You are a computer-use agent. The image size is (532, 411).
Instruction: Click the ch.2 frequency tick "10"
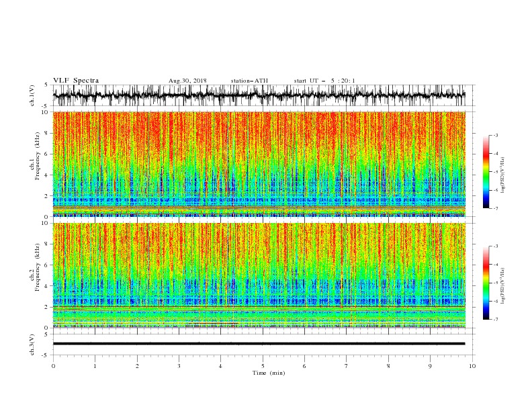(46, 223)
